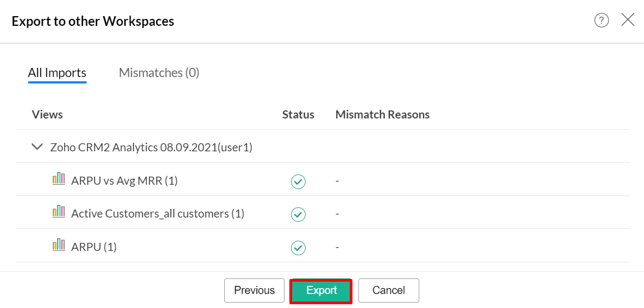Click status checkmark for ARPU vs Avg MRR
This screenshot has width=644, height=308.
pos(298,181)
